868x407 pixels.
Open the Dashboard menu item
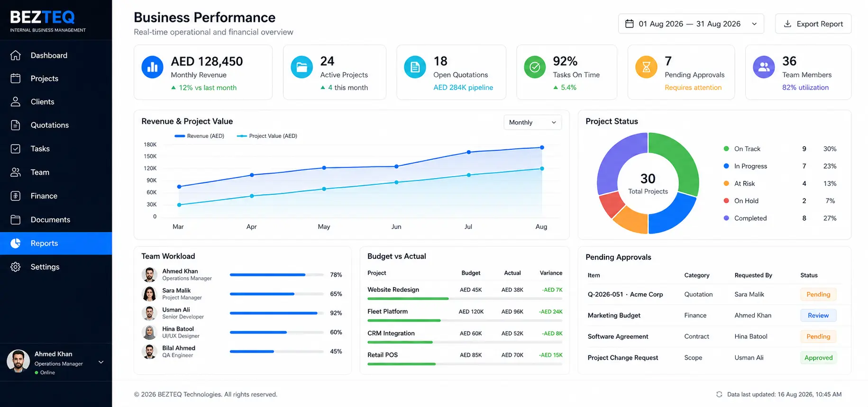[x=56, y=55]
